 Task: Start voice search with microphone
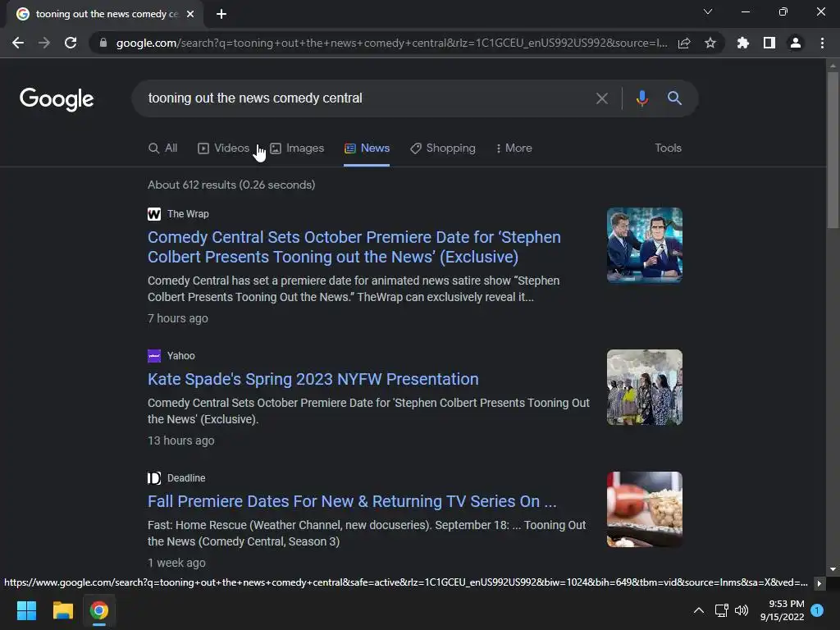click(641, 98)
